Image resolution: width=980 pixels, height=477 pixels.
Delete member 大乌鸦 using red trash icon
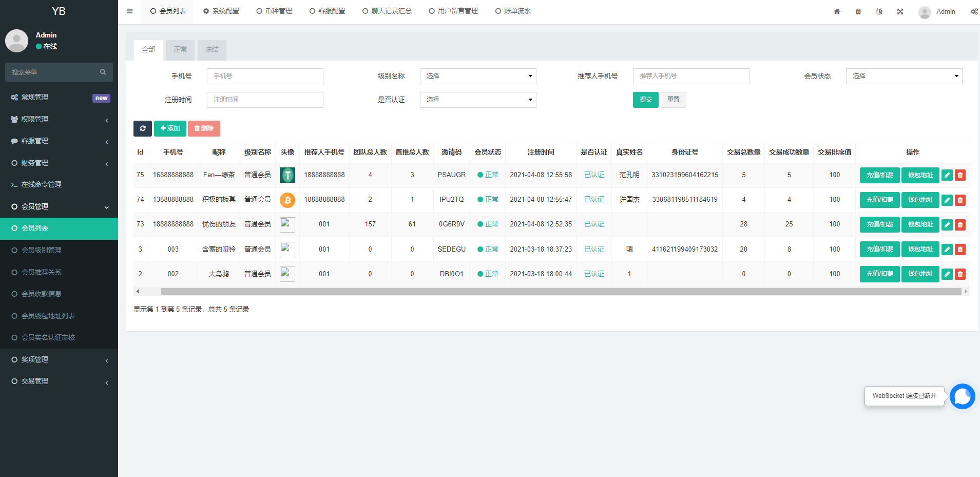click(x=960, y=274)
